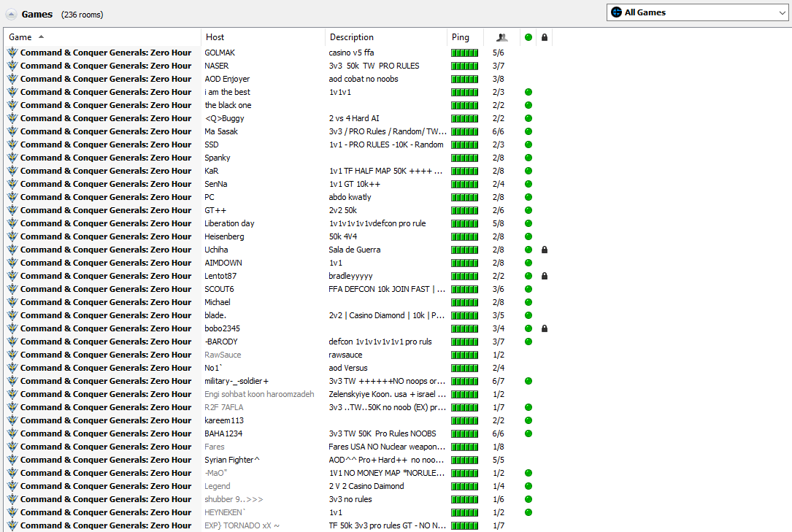Select host 'the black one'
This screenshot has width=792, height=532.
click(x=228, y=105)
